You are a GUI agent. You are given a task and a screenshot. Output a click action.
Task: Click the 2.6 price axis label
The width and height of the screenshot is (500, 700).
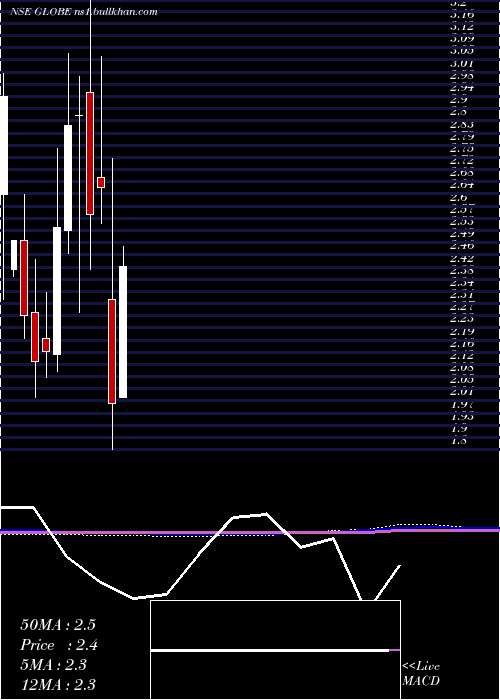point(458,197)
